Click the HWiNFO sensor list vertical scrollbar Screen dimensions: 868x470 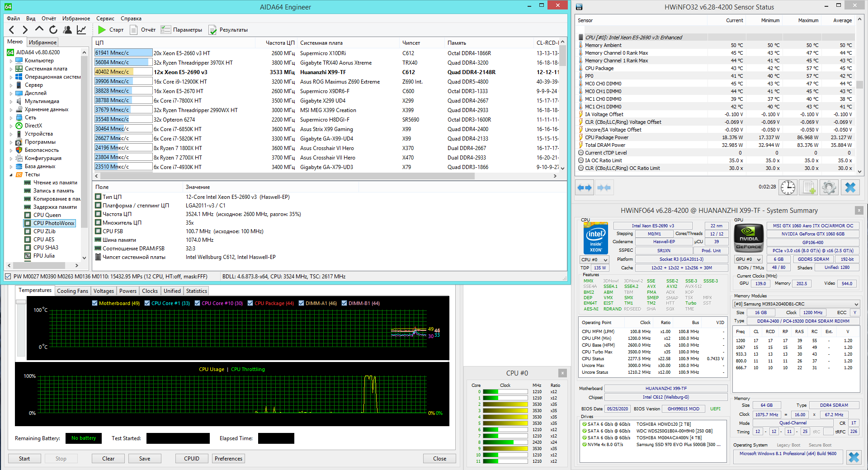[x=859, y=85]
